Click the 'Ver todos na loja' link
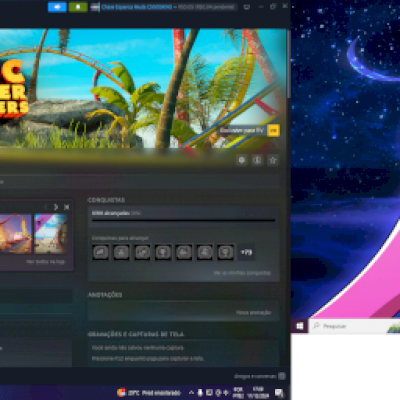Viewport: 400px width, 400px height. [46, 262]
